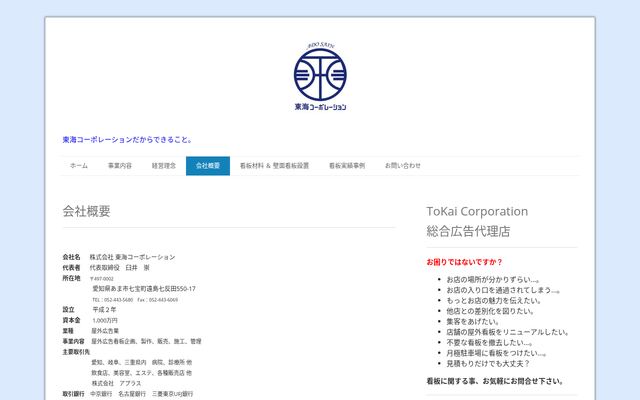Click 看板に関する事、お気軽にお問合せ下さい text
This screenshot has width=640, height=400.
coord(496,381)
